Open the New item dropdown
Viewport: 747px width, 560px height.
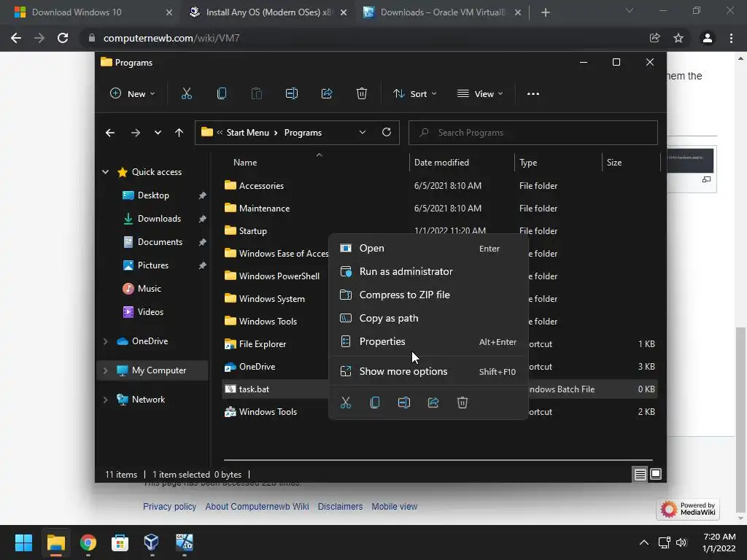[x=133, y=94]
